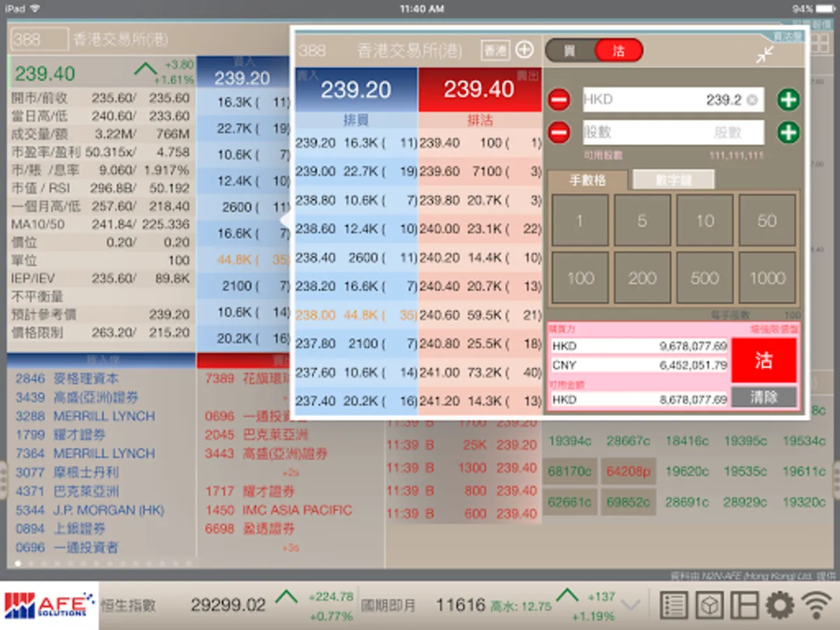Decrease the HKD price with minus button
Image resolution: width=840 pixels, height=630 pixels.
(x=559, y=100)
